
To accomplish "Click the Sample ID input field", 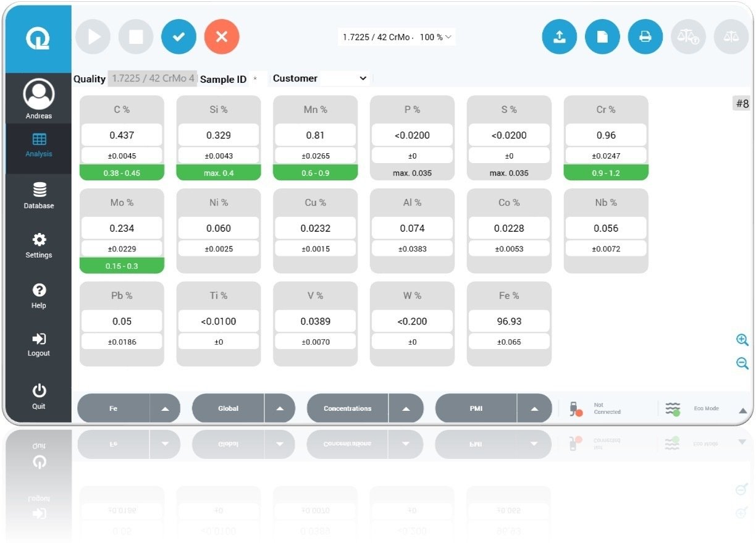I will click(257, 79).
